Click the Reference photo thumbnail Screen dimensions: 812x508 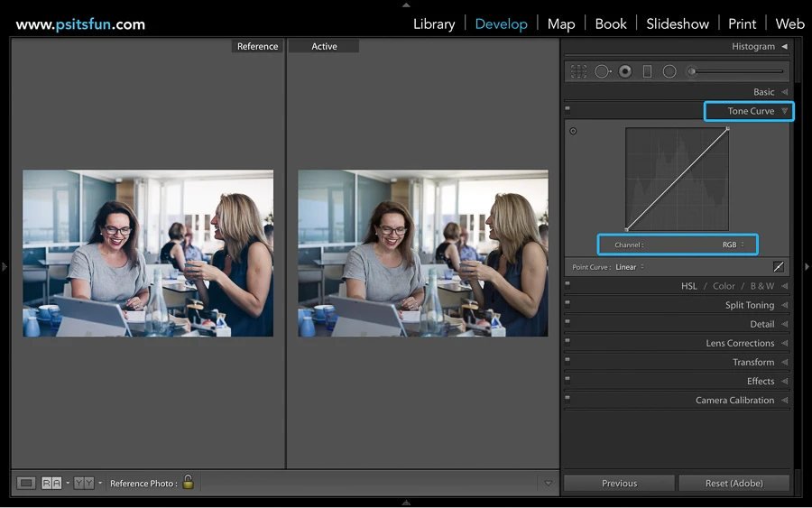[148, 253]
